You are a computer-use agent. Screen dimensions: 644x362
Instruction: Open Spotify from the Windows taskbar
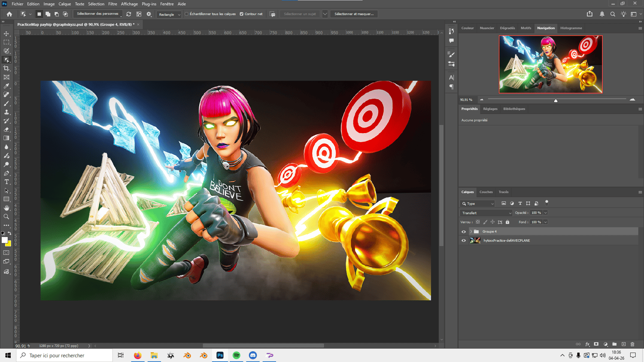click(237, 356)
